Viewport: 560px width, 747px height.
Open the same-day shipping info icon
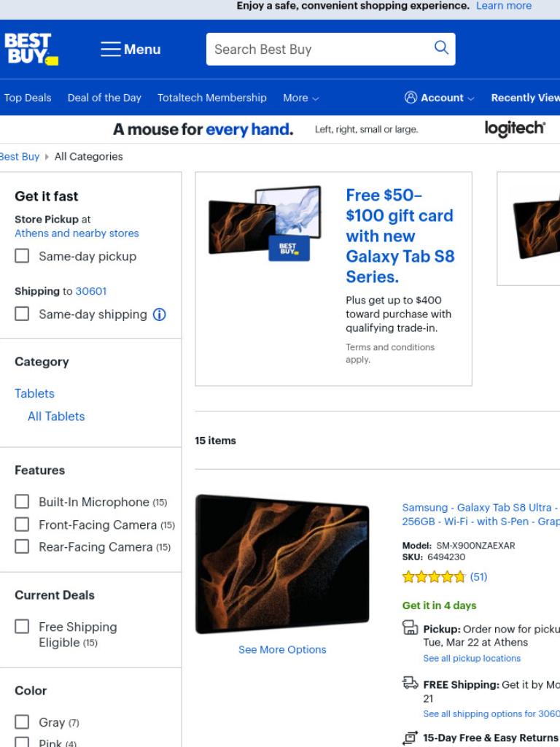[160, 314]
